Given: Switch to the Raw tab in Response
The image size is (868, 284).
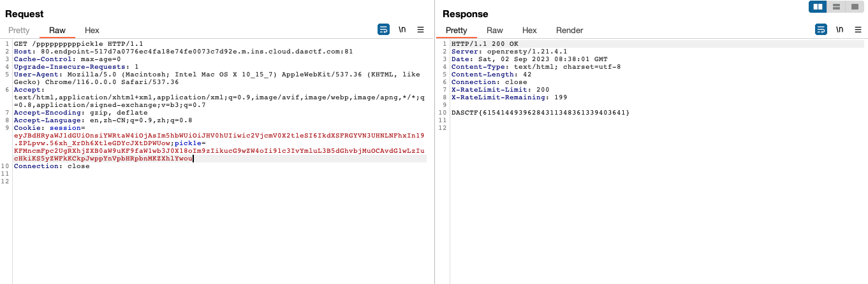Looking at the screenshot, I should [495, 30].
